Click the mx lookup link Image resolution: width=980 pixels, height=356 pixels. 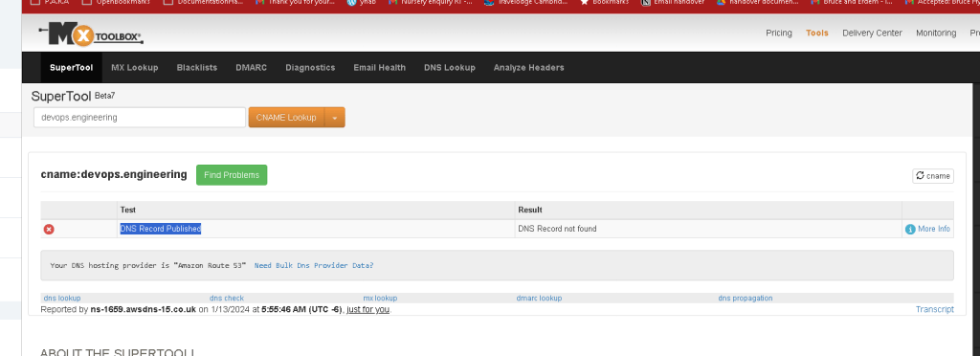pos(380,299)
